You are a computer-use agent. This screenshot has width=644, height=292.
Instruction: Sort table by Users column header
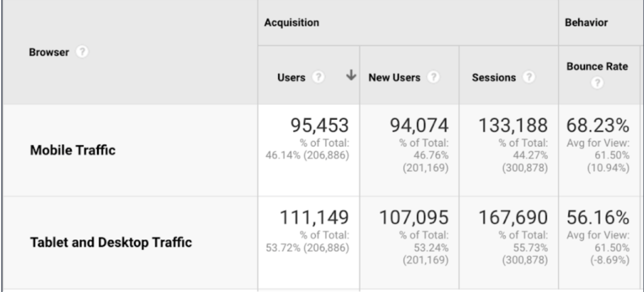click(x=291, y=77)
